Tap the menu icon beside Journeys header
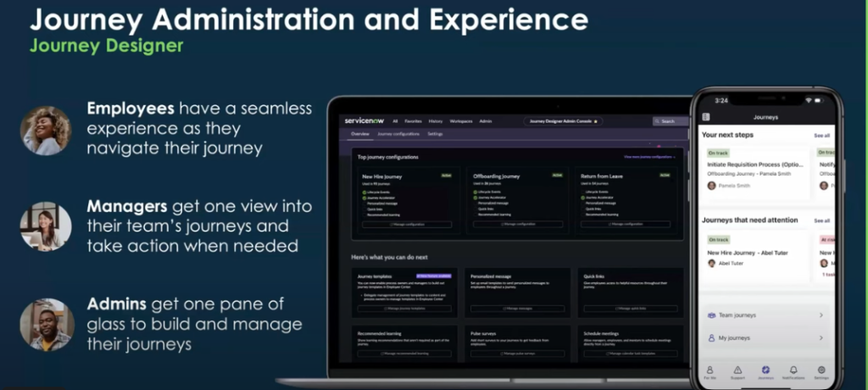The image size is (868, 390). pyautogui.click(x=705, y=117)
